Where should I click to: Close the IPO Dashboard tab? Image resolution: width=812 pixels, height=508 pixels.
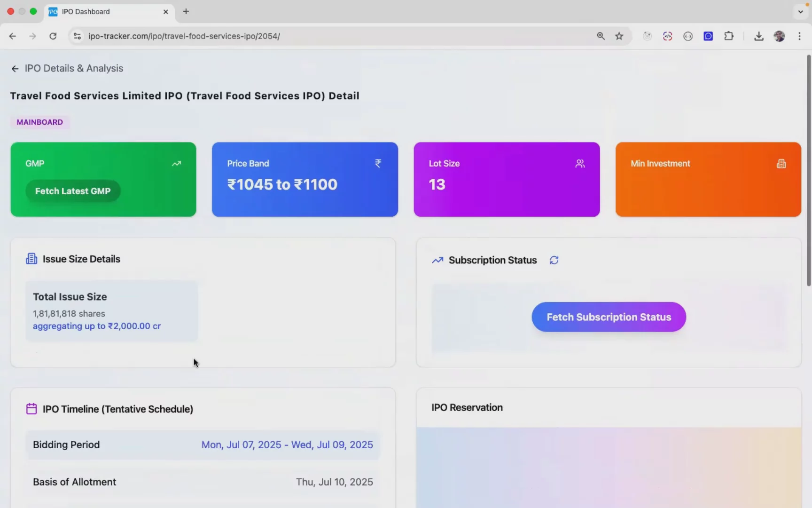165,12
